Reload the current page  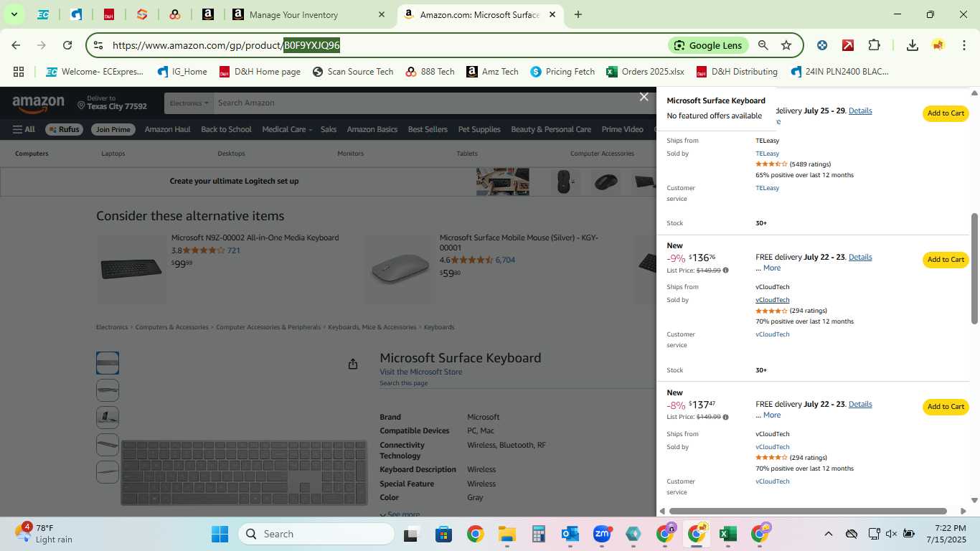[x=67, y=45]
